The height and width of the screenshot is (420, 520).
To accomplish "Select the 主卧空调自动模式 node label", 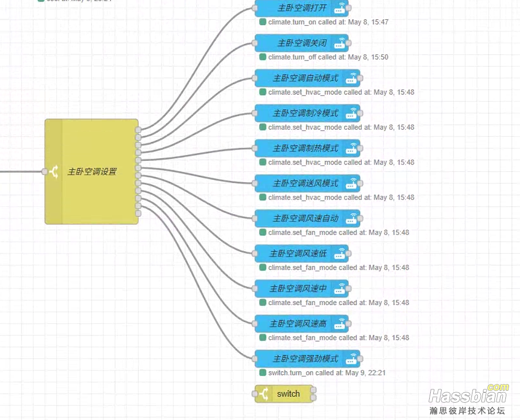I will pos(305,78).
